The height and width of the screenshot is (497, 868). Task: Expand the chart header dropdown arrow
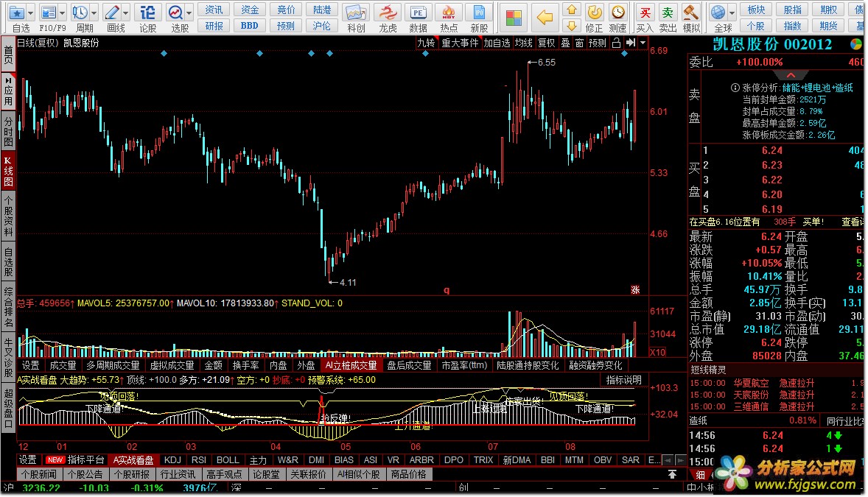(x=643, y=43)
